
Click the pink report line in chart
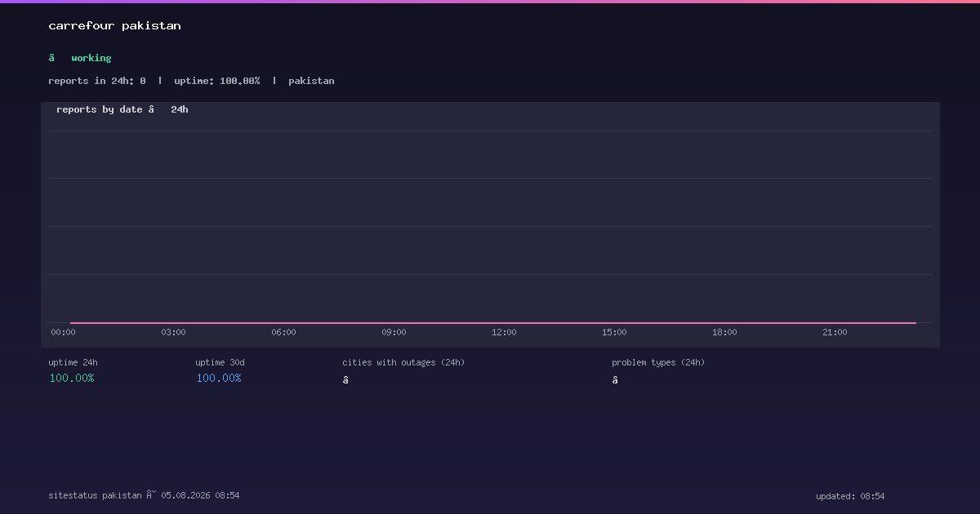[x=493, y=323]
